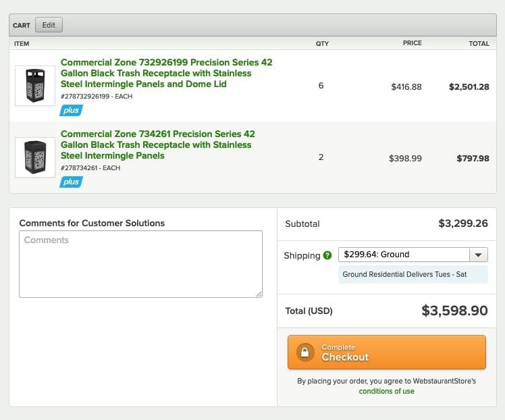Click the ITEM column header
The image size is (505, 420).
22,43
